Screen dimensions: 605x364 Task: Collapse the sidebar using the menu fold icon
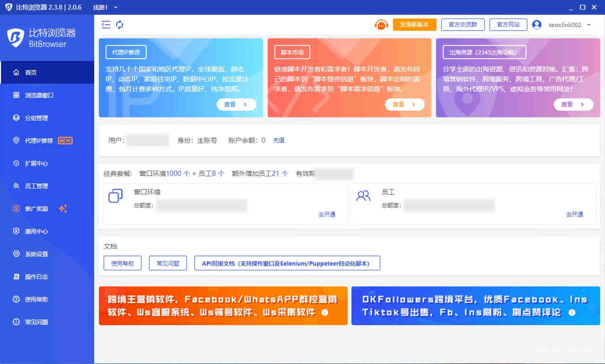(105, 25)
